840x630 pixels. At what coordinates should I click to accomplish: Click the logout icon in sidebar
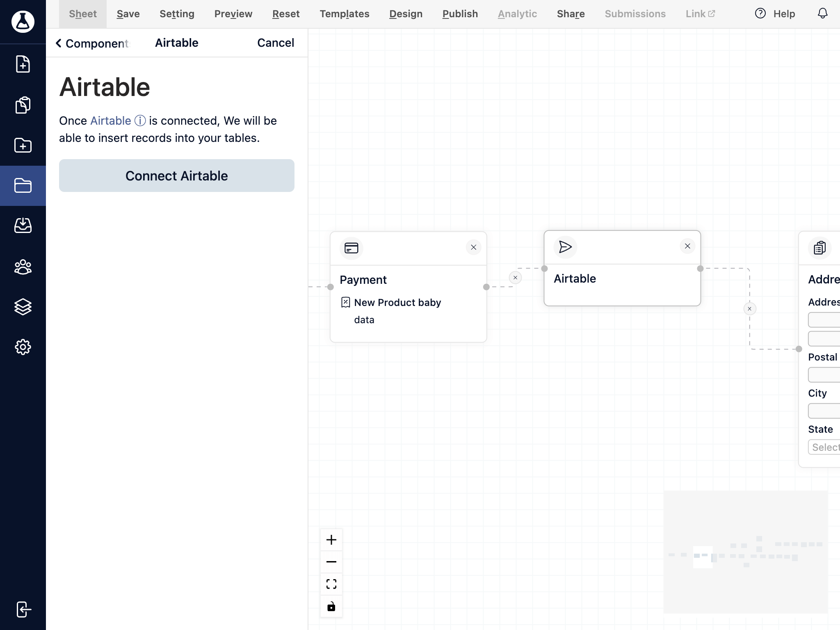pos(23,609)
